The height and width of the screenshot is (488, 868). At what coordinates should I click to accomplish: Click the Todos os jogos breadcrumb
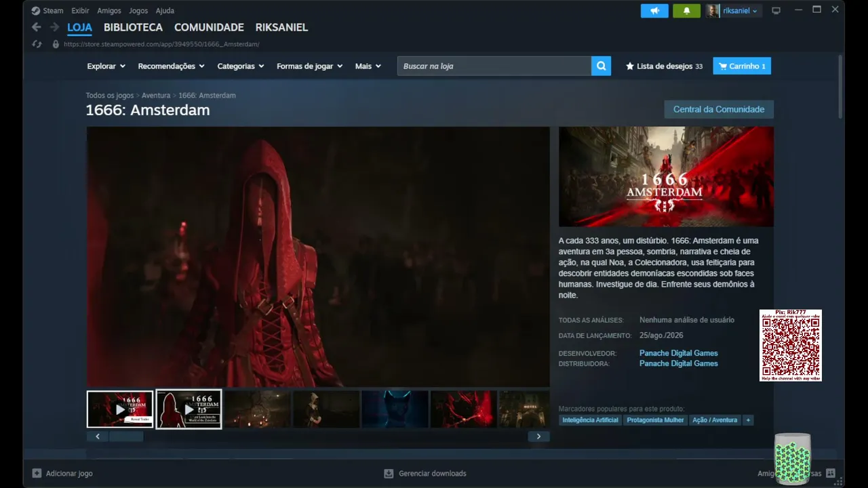coord(110,96)
